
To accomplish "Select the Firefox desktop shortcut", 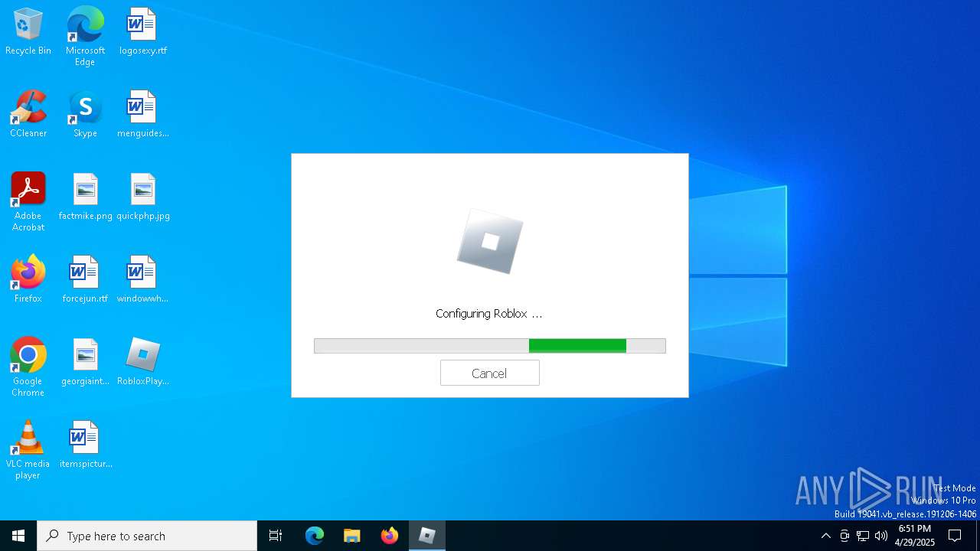I will point(28,280).
